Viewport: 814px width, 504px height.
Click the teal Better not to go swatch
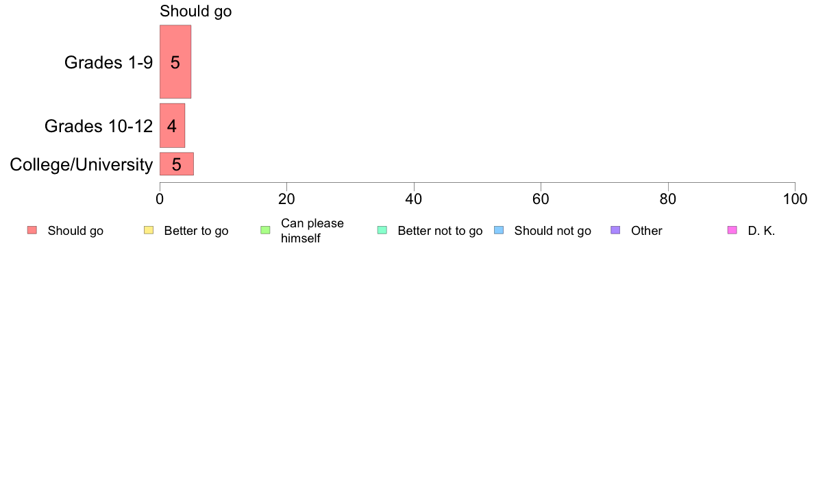point(382,230)
